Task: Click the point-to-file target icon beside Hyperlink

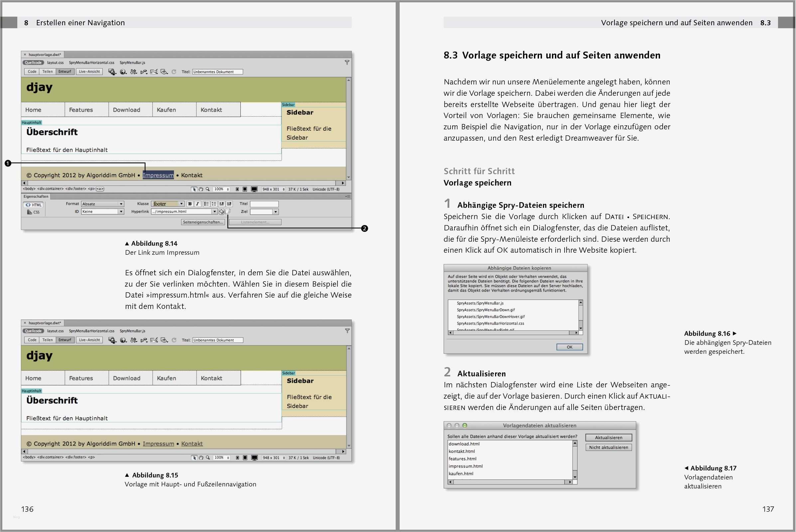Action: point(221,212)
